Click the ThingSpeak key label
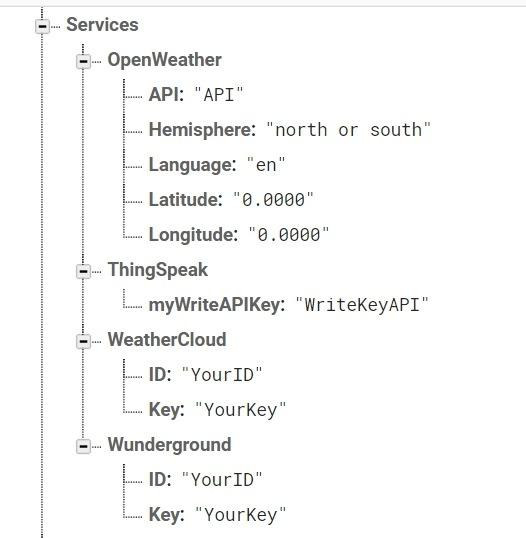This screenshot has width=526, height=538. (x=158, y=270)
